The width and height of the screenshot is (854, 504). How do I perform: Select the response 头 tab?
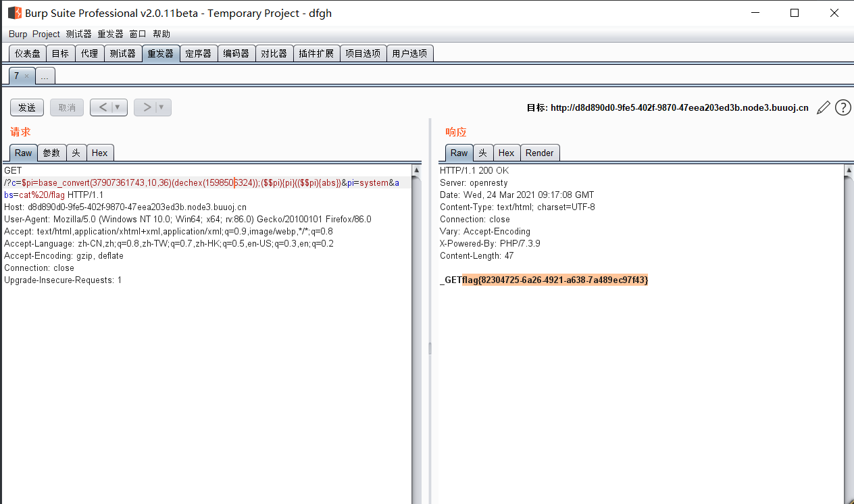click(483, 153)
